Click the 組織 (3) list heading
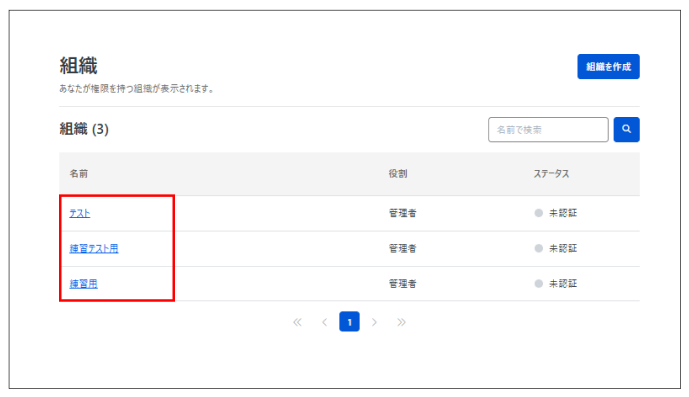 pyautogui.click(x=84, y=129)
